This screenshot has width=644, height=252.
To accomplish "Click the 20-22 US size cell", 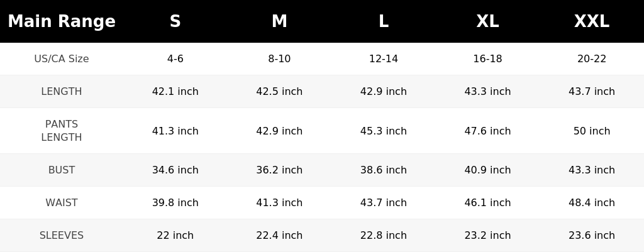I will pos(592,58).
